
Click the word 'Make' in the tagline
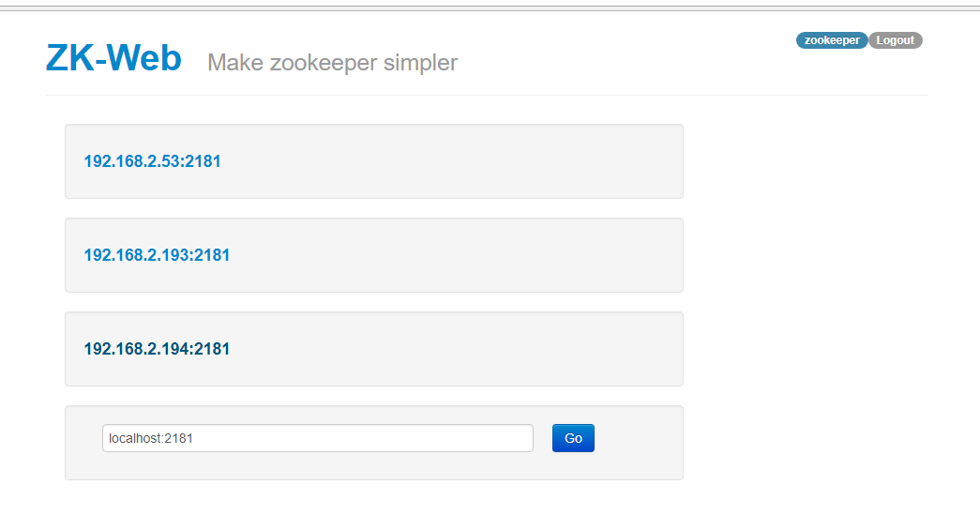(234, 63)
